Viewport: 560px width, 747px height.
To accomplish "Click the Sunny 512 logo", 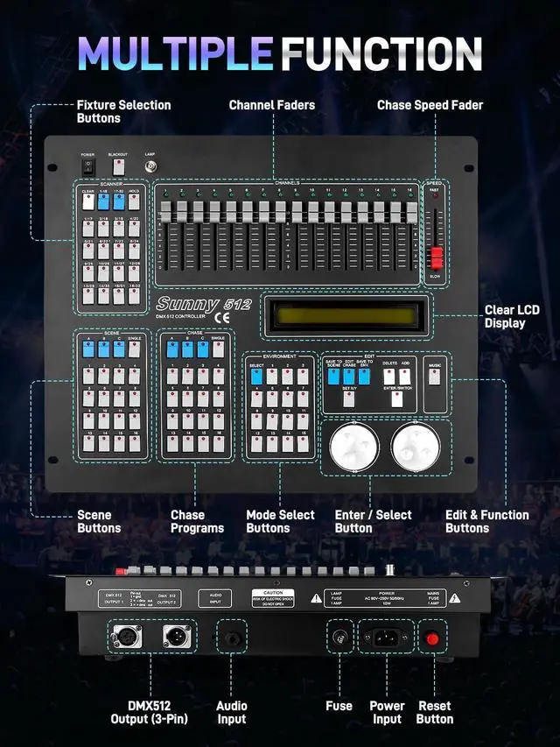I will click(203, 304).
